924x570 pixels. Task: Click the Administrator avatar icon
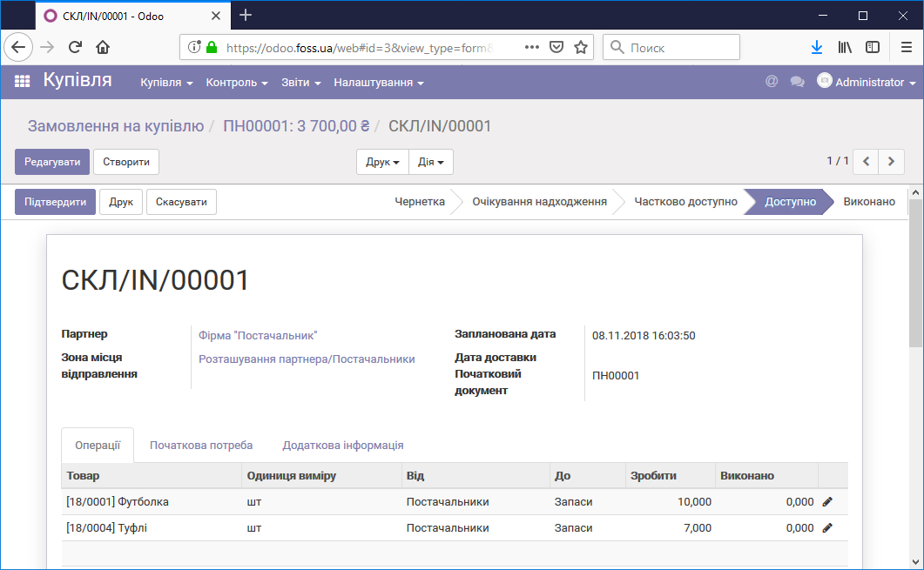[825, 80]
